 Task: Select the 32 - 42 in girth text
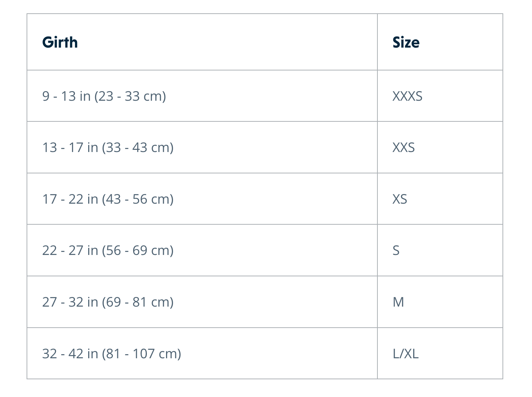(x=70, y=354)
